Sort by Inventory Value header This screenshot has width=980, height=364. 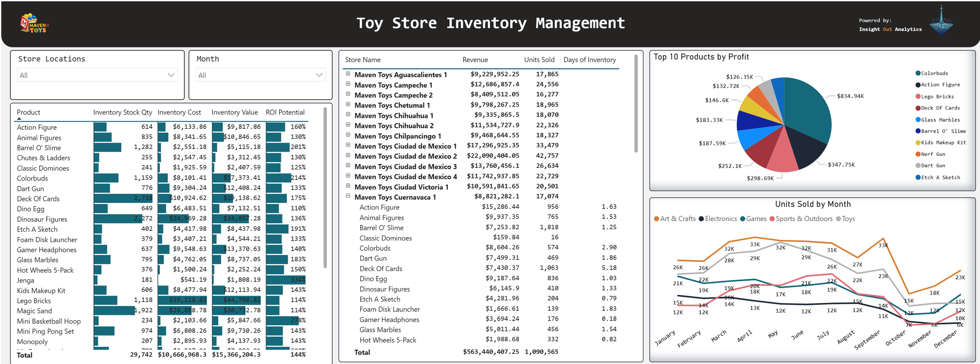(235, 112)
